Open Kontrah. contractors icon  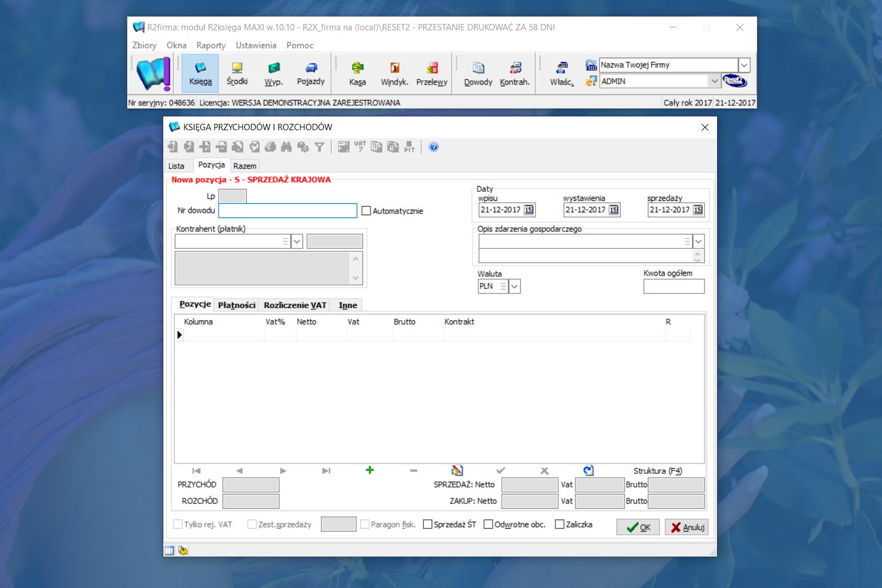click(515, 74)
